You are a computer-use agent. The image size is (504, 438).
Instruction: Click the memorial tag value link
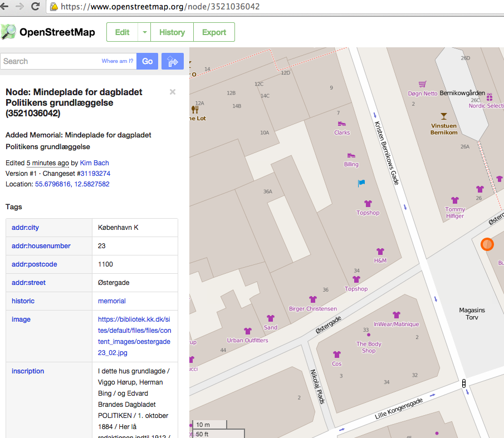(112, 301)
